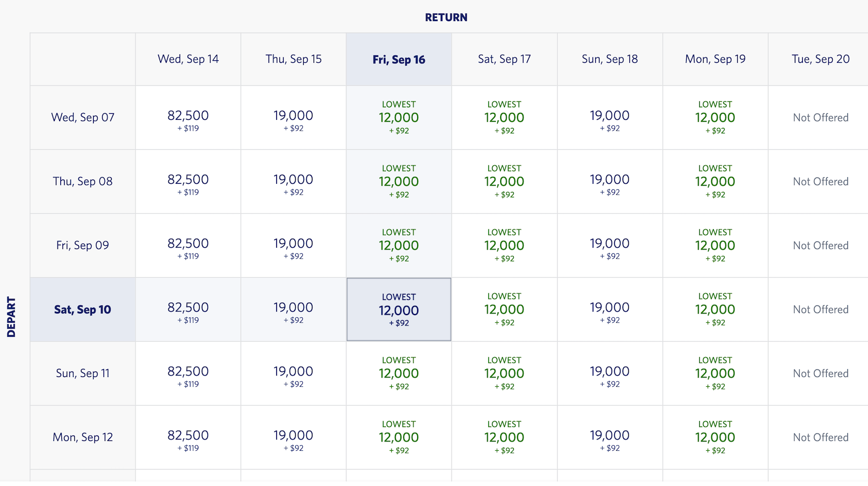Select the Sun, Sep 11 depart row label
Screen dimensions: 868x486
[x=82, y=373]
